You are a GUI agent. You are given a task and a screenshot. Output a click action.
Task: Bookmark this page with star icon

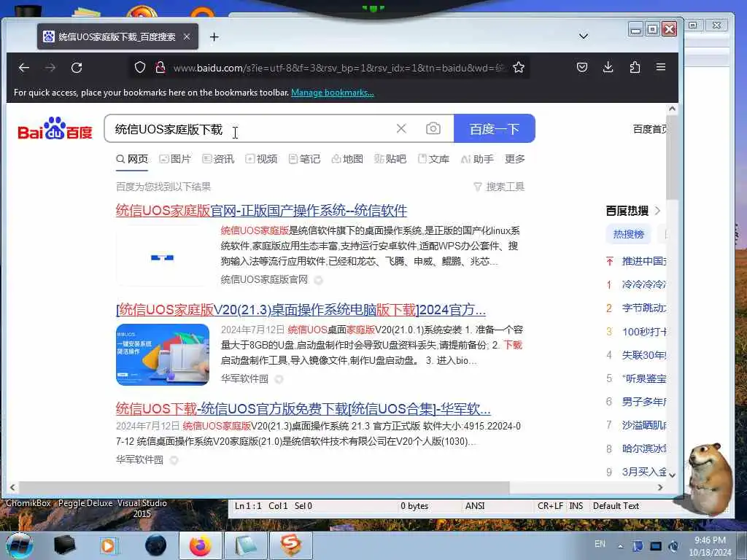519,68
